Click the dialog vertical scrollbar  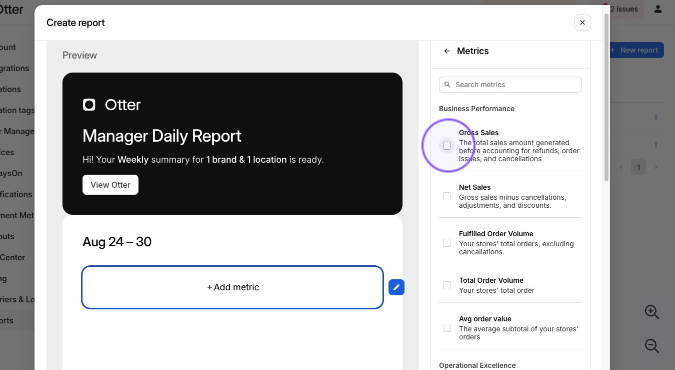tap(606, 97)
